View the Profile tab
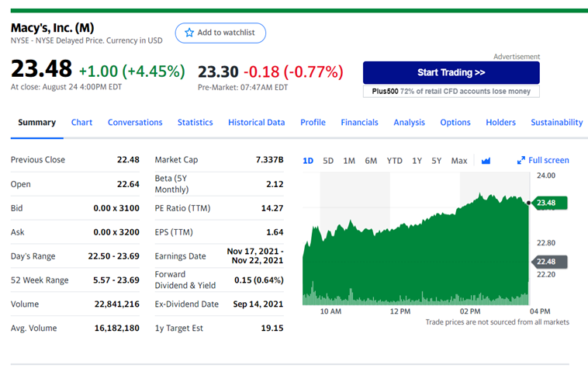 coord(313,123)
